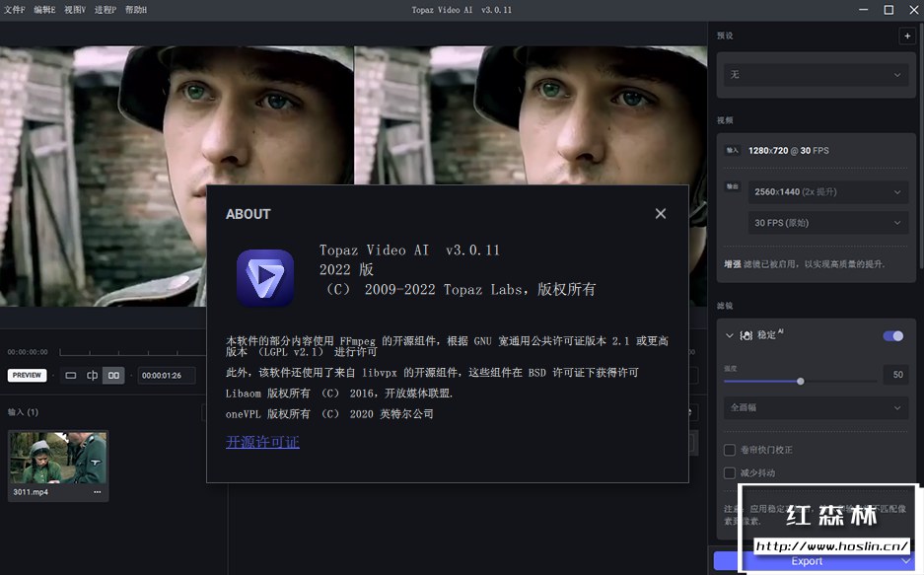Minimize the Topaz Video AI window
The width and height of the screenshot is (924, 575).
[x=863, y=10]
